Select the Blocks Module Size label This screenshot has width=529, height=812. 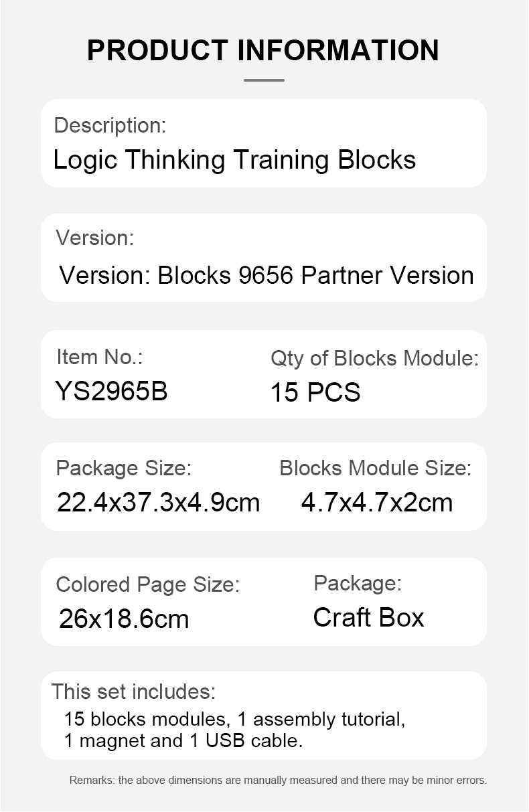pos(375,468)
